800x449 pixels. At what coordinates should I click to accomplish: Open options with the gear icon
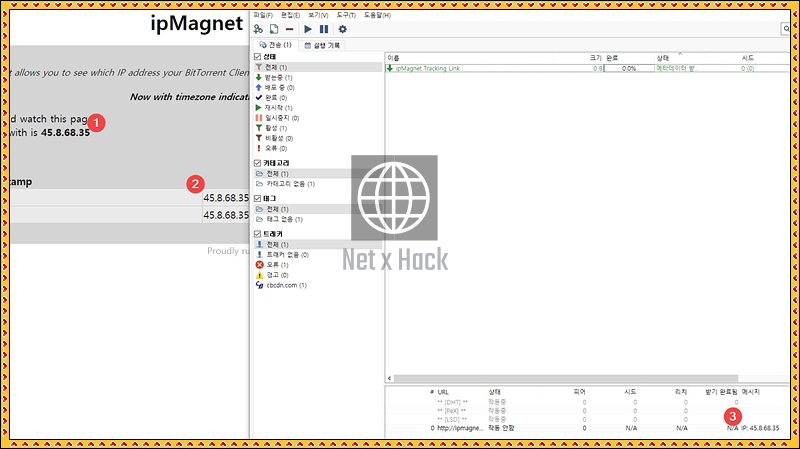click(x=343, y=29)
